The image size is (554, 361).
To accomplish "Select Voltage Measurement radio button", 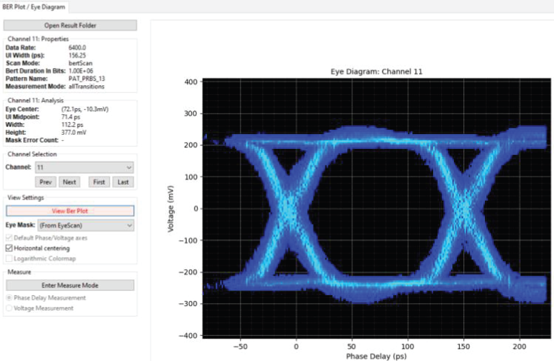I will tap(9, 308).
